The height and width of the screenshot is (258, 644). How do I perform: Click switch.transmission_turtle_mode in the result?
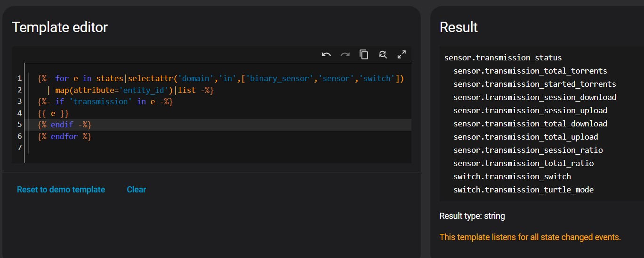[x=523, y=190]
